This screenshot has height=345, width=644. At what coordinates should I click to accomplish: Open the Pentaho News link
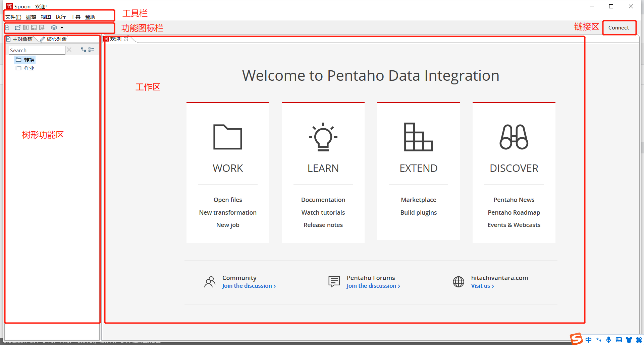[514, 200]
